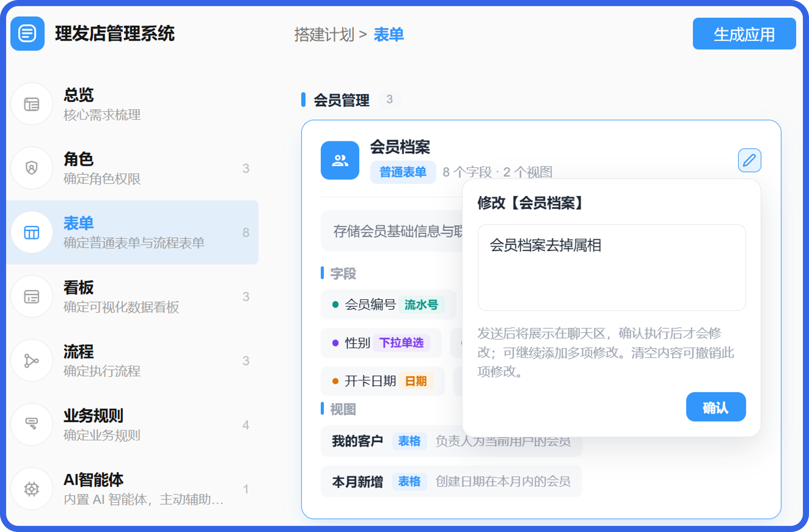Click 表格 tag in 我的客户 row

(409, 441)
